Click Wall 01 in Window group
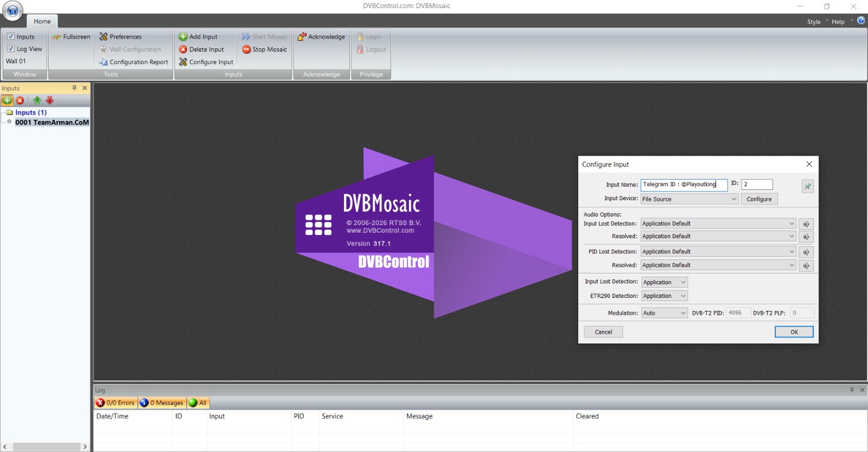 (x=16, y=61)
